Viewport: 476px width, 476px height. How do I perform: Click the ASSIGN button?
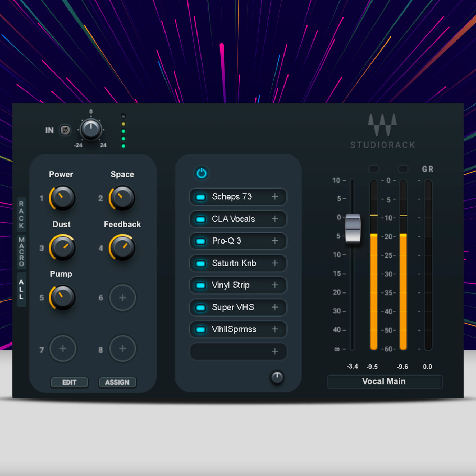click(x=117, y=382)
